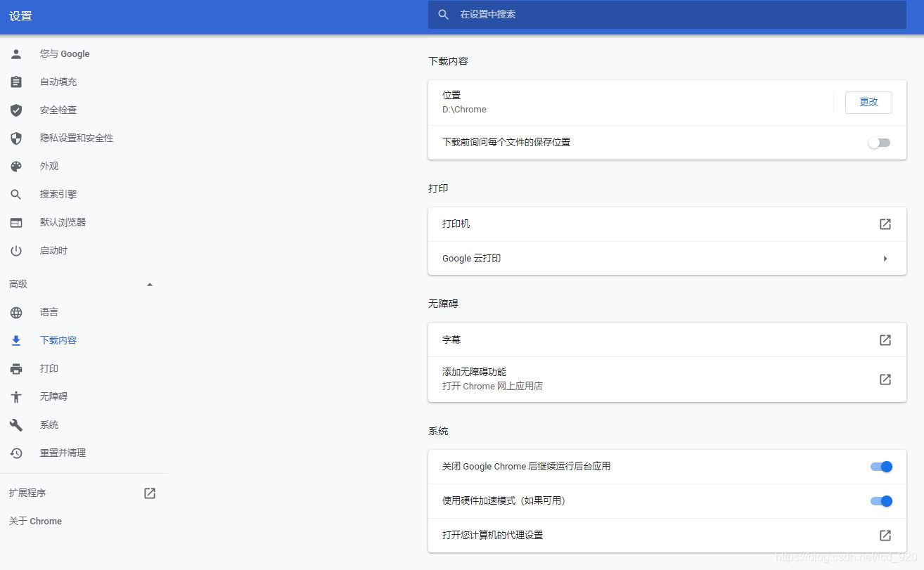
Task: Click the power icon beside 启动时
Action: 16,251
